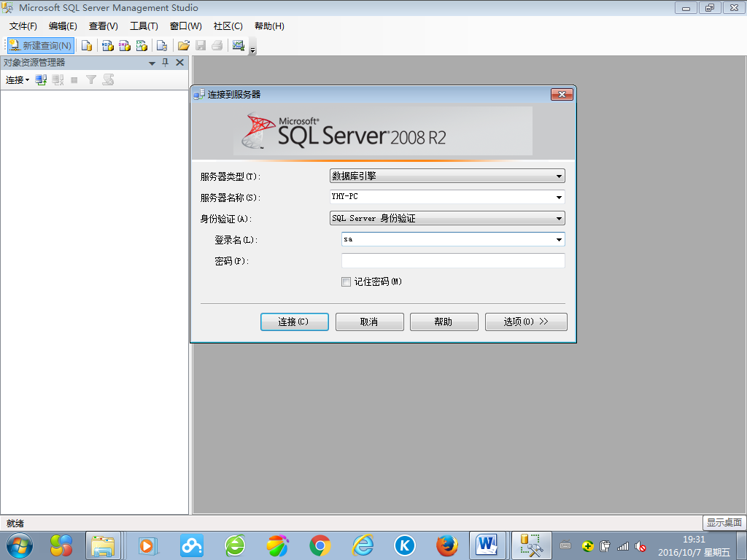The width and height of the screenshot is (747, 560).
Task: Click the on-screen keyboard tray icon
Action: tap(565, 545)
